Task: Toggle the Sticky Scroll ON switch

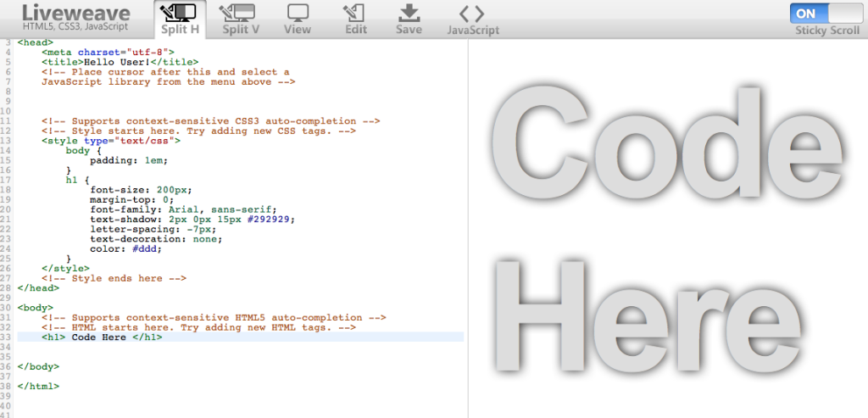Action: (x=826, y=13)
